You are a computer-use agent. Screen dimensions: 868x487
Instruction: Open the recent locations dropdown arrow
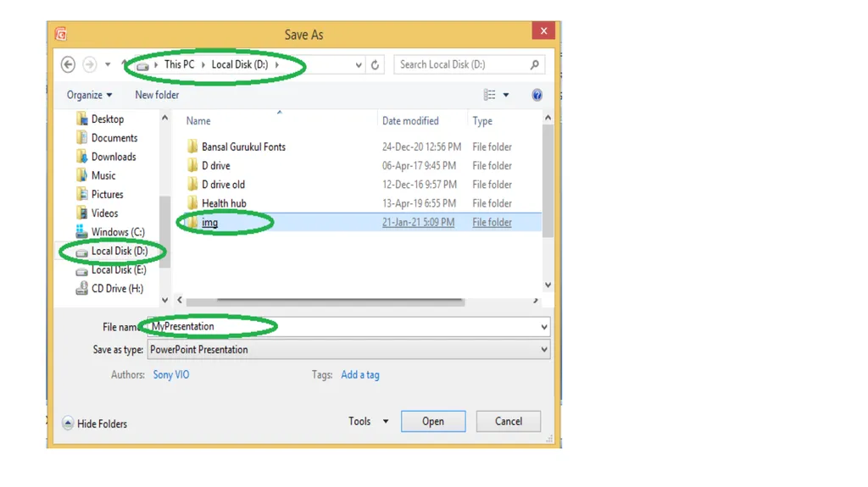[108, 64]
